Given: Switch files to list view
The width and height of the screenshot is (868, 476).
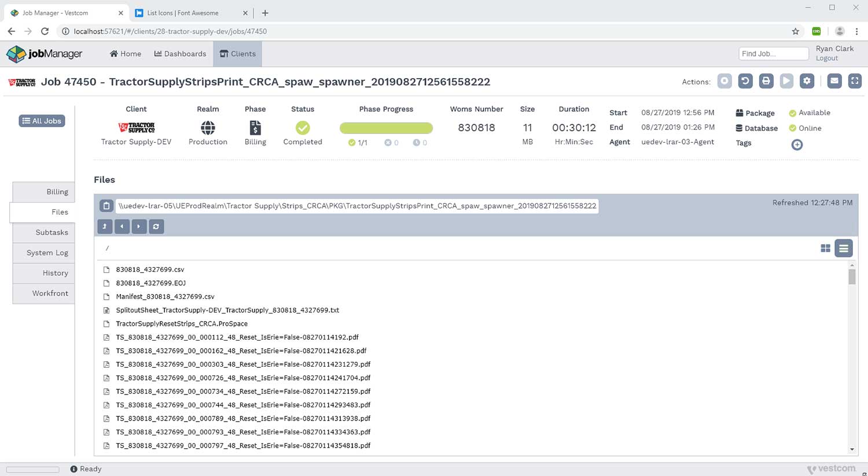Looking at the screenshot, I should pyautogui.click(x=844, y=248).
